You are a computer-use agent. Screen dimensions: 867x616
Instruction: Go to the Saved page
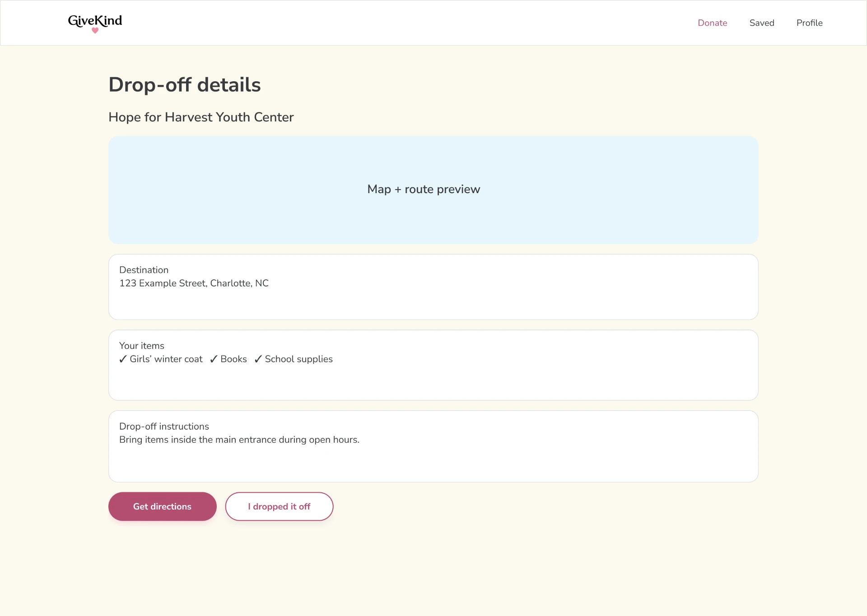click(762, 23)
